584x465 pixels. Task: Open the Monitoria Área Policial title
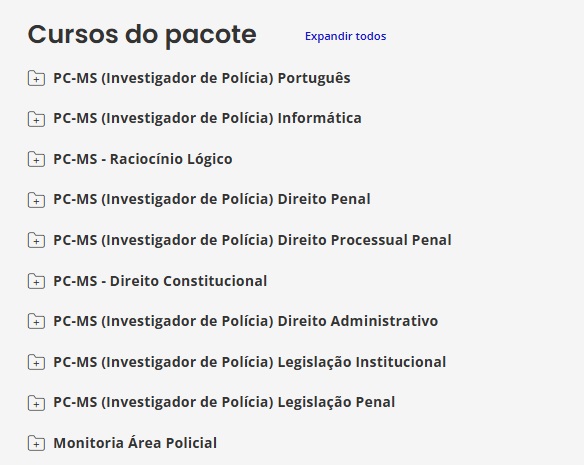[135, 443]
